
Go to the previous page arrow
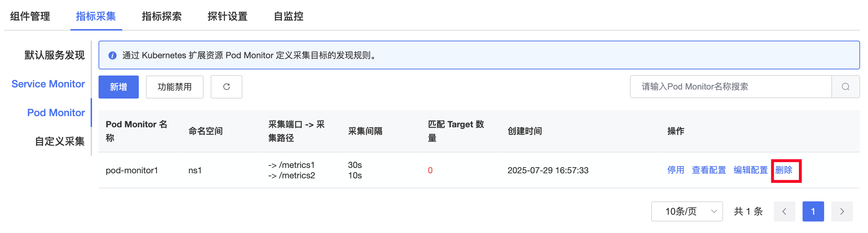point(784,211)
